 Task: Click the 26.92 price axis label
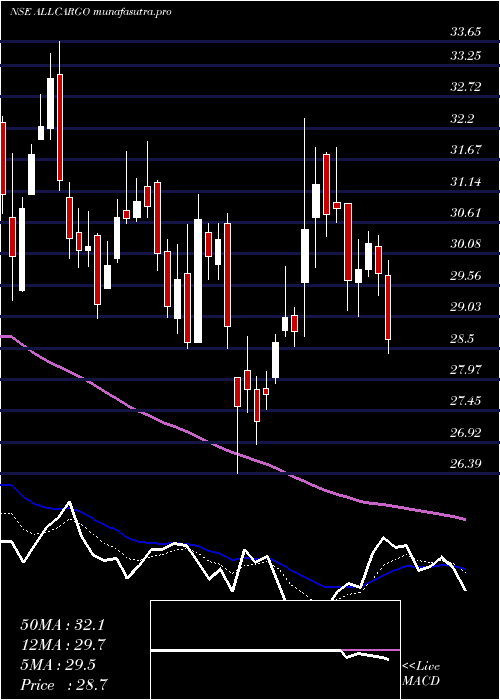point(466,433)
